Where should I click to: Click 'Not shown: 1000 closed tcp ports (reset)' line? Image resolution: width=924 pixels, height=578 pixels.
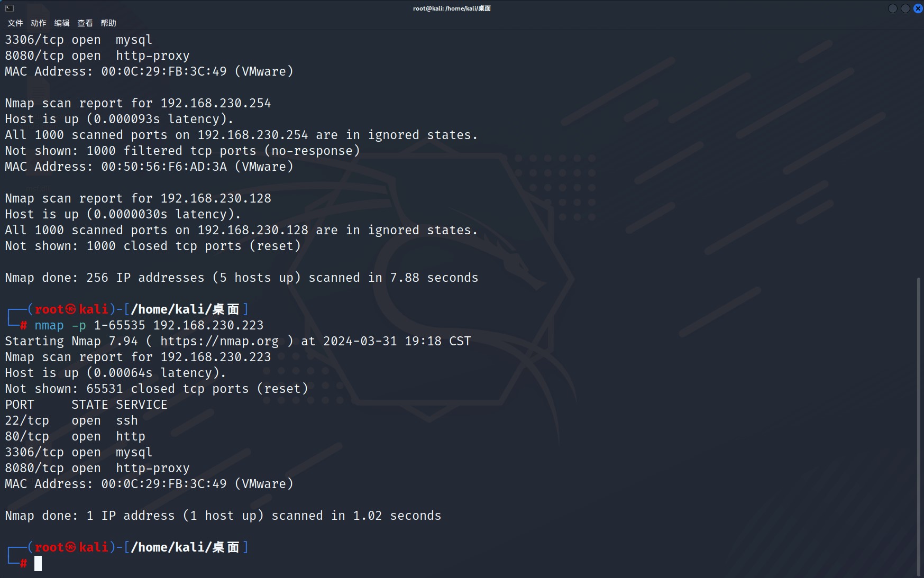153,246
